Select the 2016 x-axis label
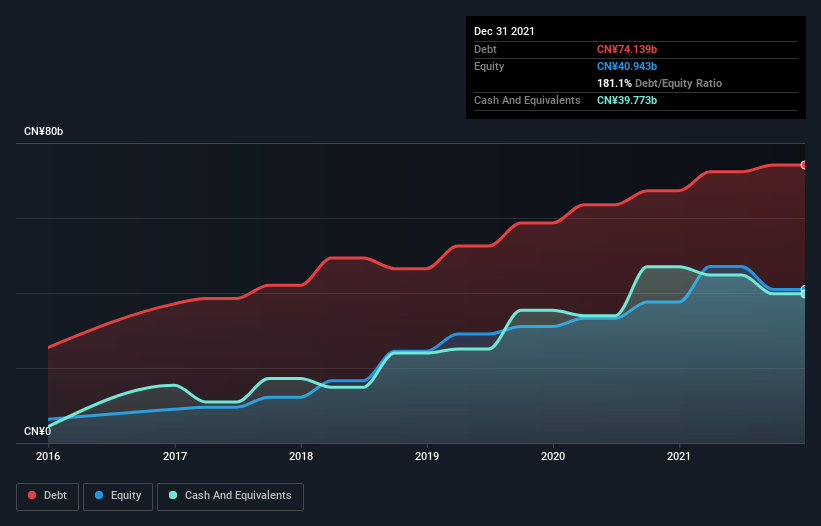The height and width of the screenshot is (526, 821). (x=48, y=456)
